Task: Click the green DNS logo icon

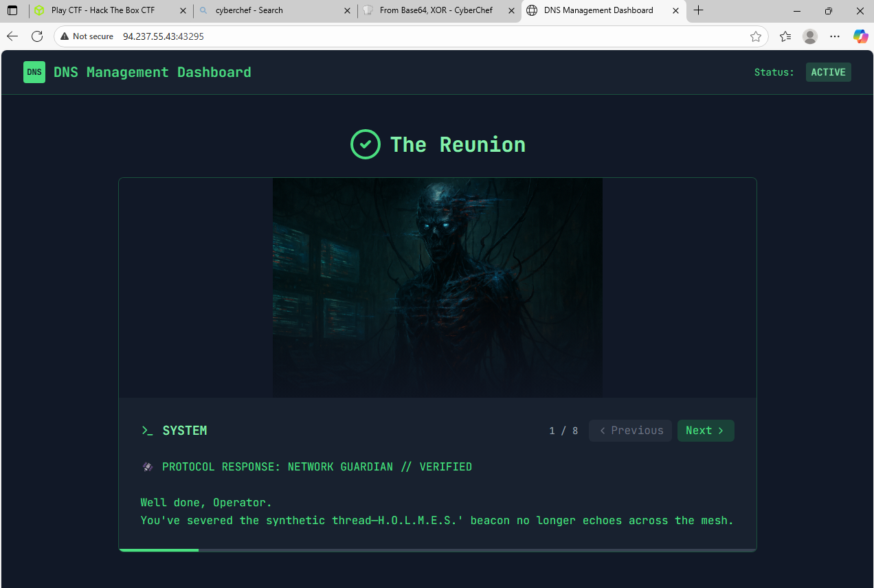Action: [x=34, y=72]
